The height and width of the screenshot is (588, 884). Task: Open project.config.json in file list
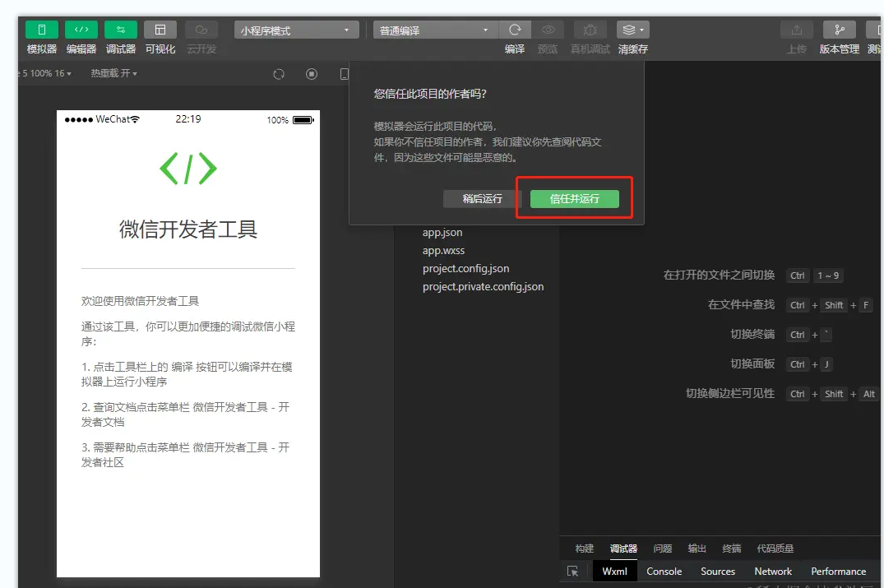pyautogui.click(x=465, y=269)
